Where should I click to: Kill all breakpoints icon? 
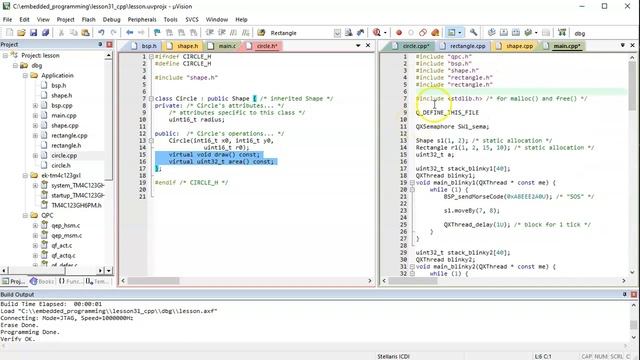click(x=435, y=33)
